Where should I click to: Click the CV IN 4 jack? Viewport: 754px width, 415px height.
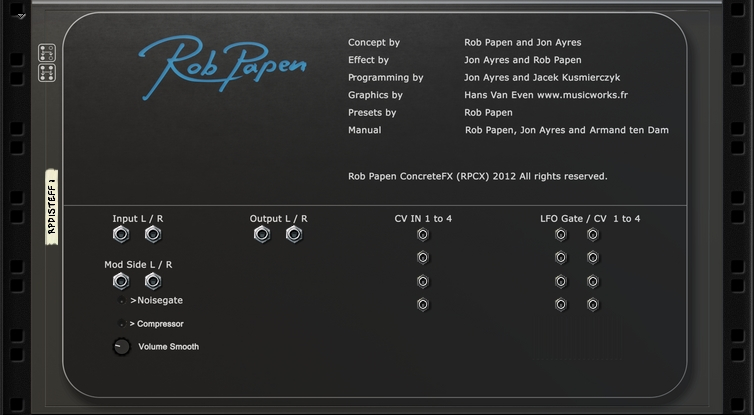pyautogui.click(x=423, y=304)
